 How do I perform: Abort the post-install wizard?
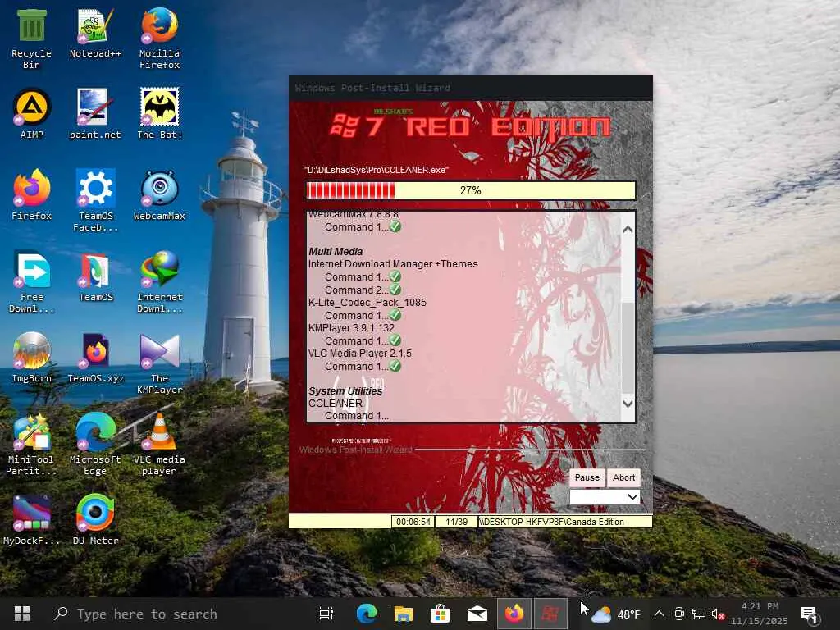click(x=623, y=477)
